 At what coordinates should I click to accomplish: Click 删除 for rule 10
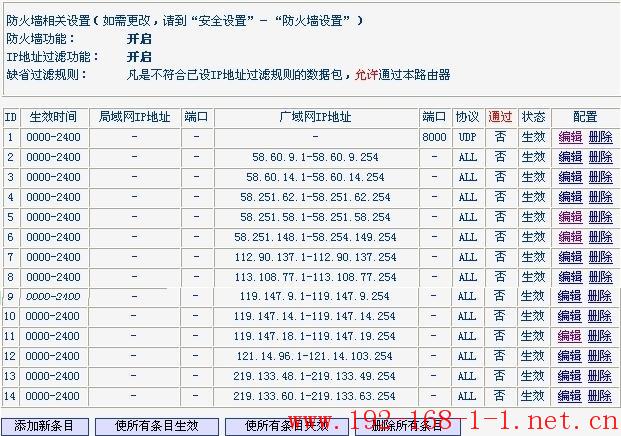(600, 316)
